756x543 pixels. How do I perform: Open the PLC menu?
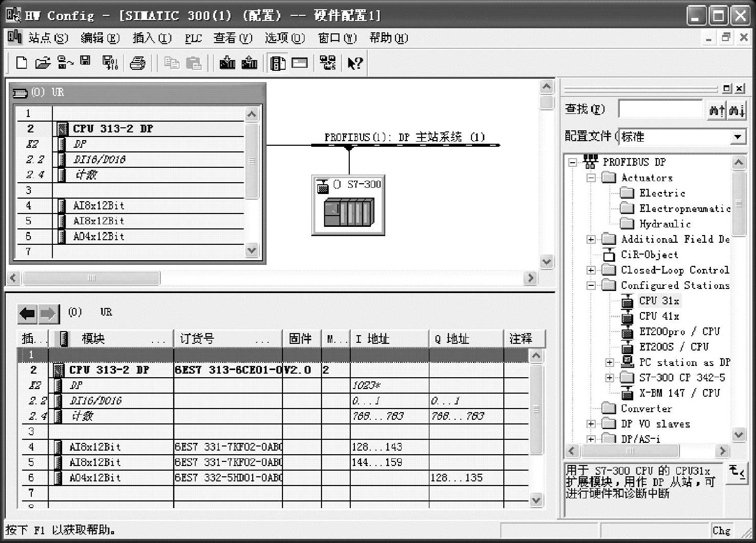coord(193,38)
